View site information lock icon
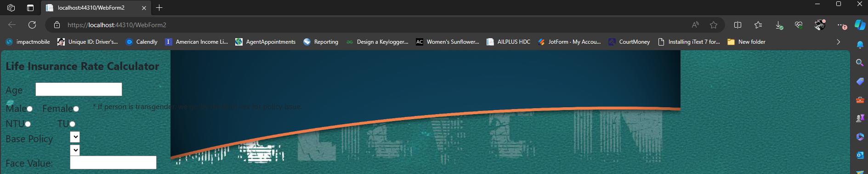This screenshot has width=868, height=174. coord(57,25)
